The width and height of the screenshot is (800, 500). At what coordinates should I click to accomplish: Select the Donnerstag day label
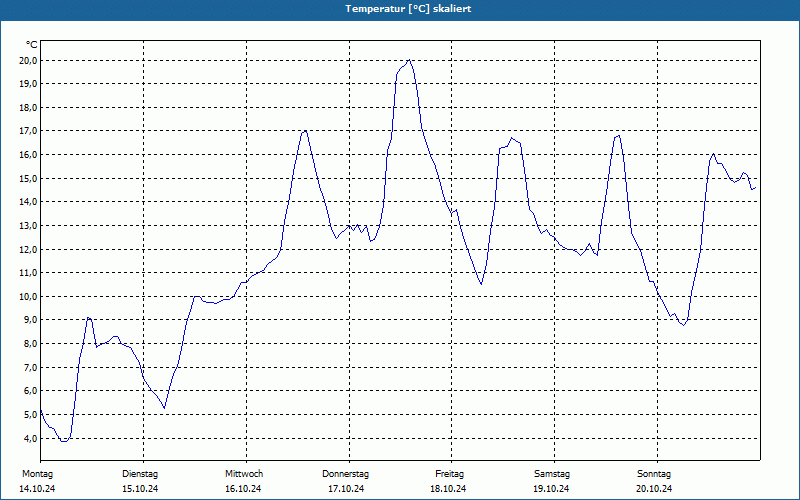pos(345,474)
